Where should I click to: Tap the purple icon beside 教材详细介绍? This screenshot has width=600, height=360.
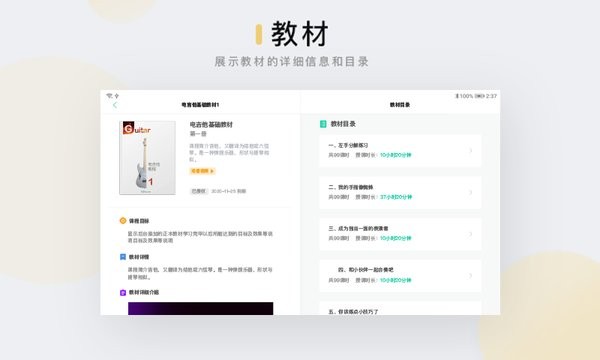coord(123,293)
